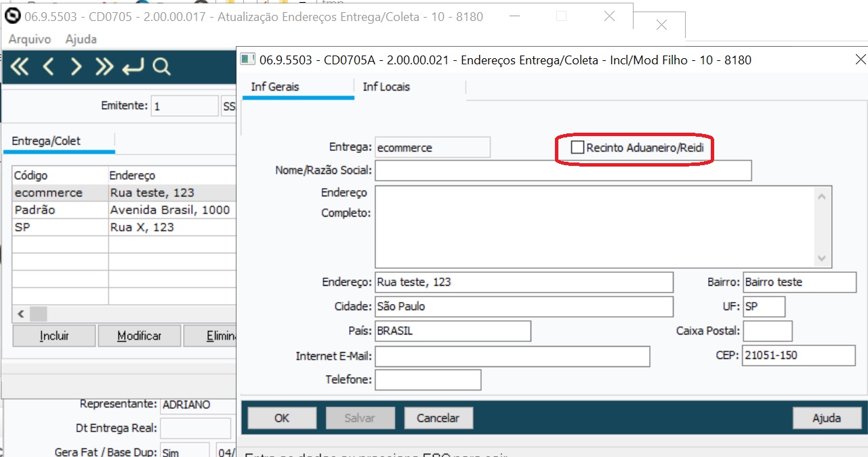Edit the CEP field 21051-150
868x457 pixels.
tap(800, 355)
